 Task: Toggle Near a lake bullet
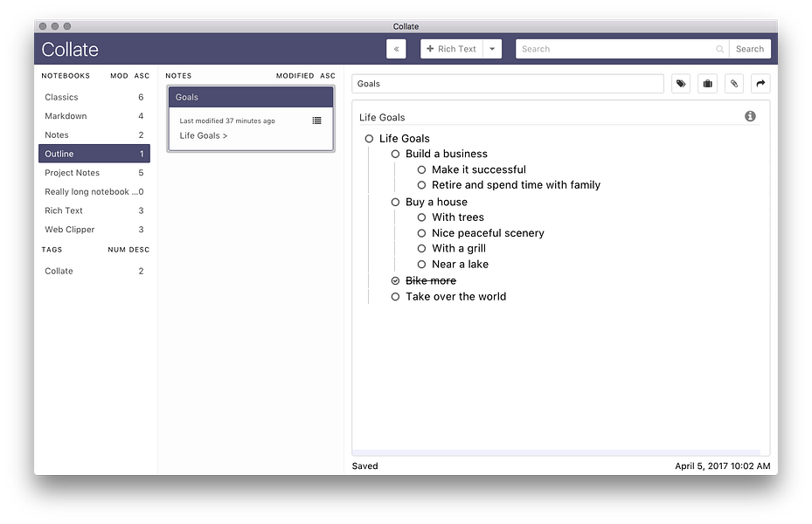coord(421,264)
